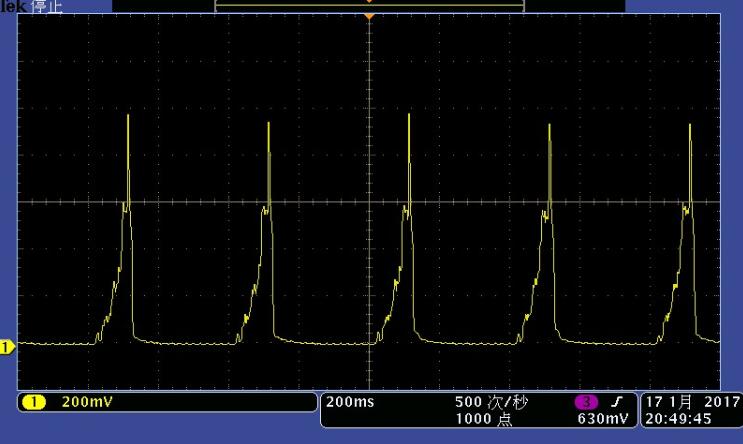The image size is (743, 444).
Task: Click the fourth waveform peak from the left
Action: pos(548,125)
